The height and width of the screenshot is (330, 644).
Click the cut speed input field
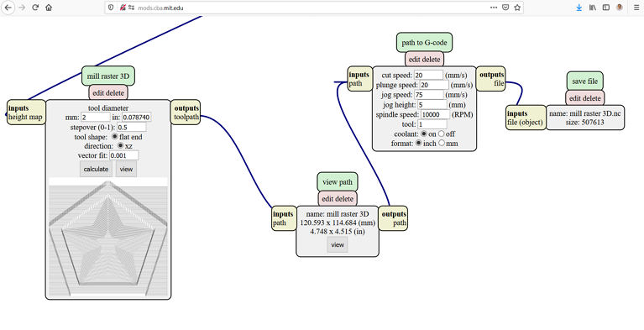428,75
